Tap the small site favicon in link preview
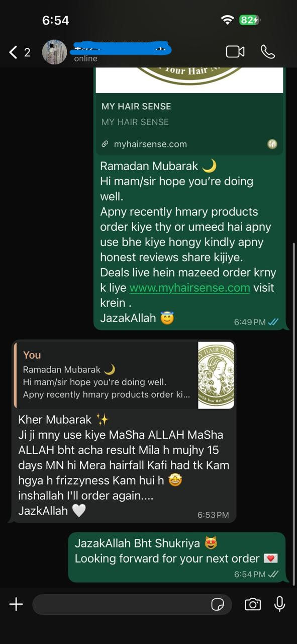This screenshot has width=297, height=644. click(272, 144)
